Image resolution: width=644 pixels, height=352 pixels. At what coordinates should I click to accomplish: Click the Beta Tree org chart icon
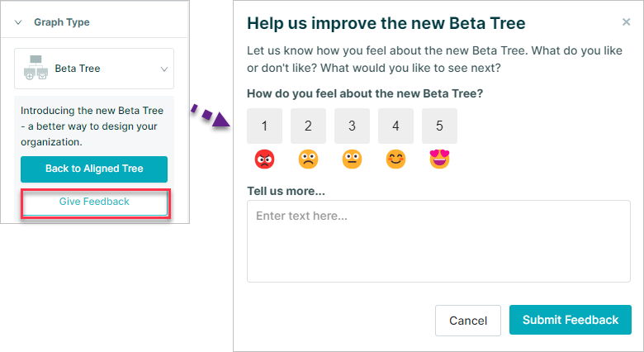coord(36,68)
